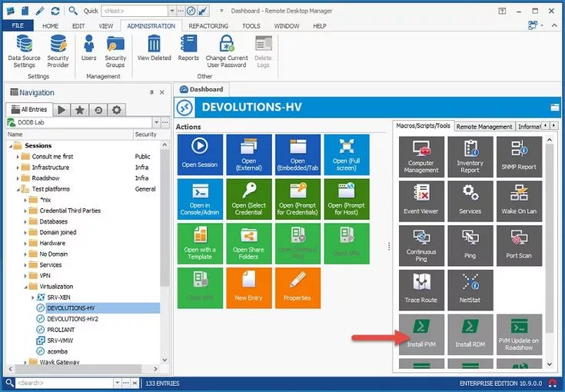Expand the Databases folder

pyautogui.click(x=25, y=221)
